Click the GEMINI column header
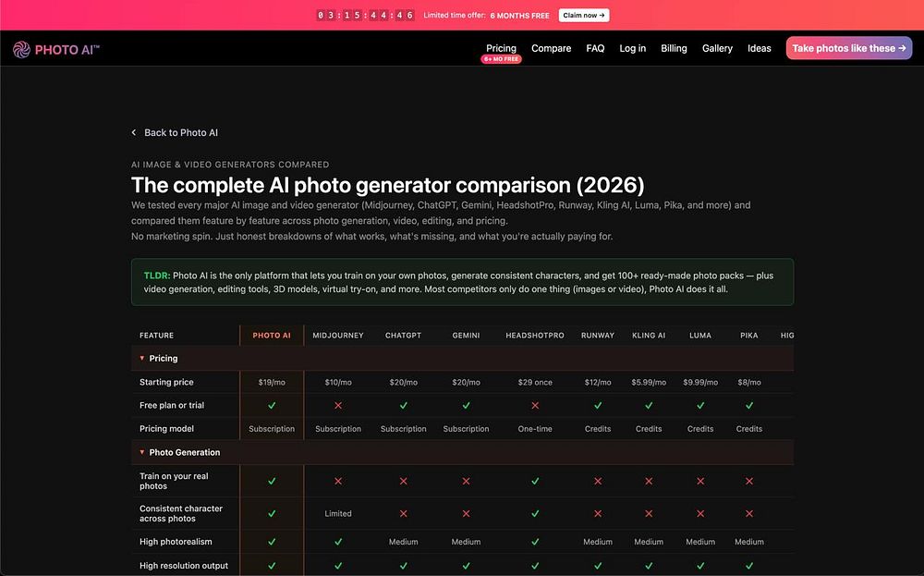The width and height of the screenshot is (924, 576). click(466, 336)
